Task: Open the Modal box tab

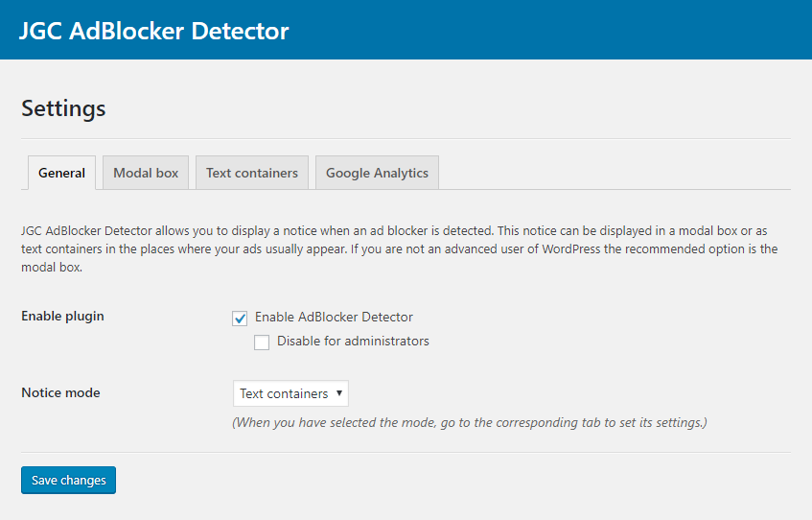Action: point(146,173)
